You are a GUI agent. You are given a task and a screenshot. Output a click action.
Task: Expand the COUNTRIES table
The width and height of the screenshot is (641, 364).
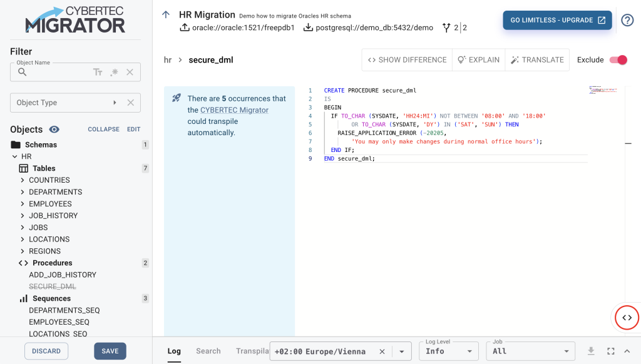(x=23, y=180)
